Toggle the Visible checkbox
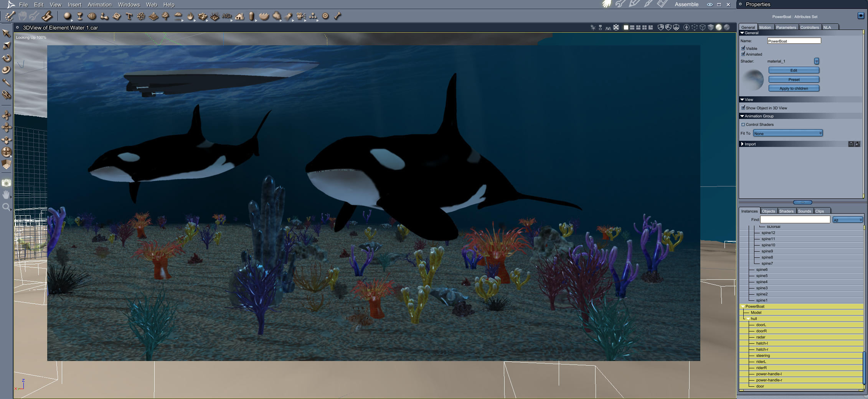868x399 pixels. (x=743, y=48)
